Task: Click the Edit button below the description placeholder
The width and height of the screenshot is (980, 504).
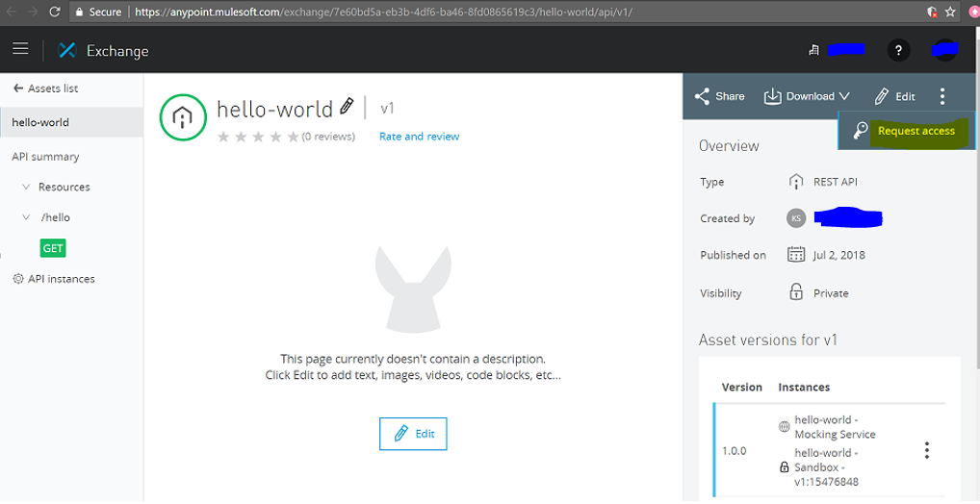Action: coord(413,434)
